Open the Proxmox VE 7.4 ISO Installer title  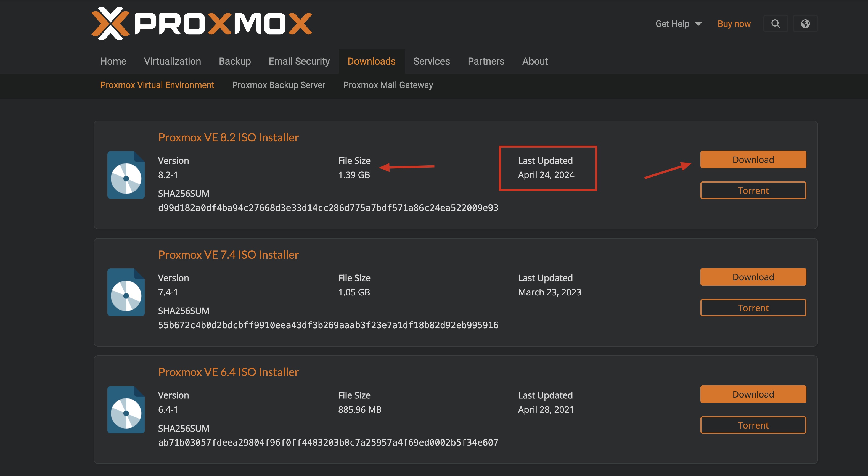click(x=228, y=254)
